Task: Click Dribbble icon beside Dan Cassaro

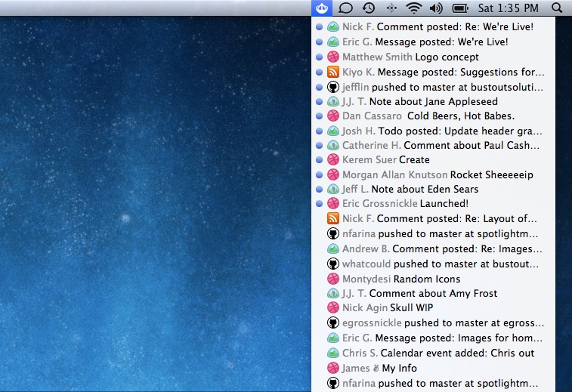Action: (332, 116)
